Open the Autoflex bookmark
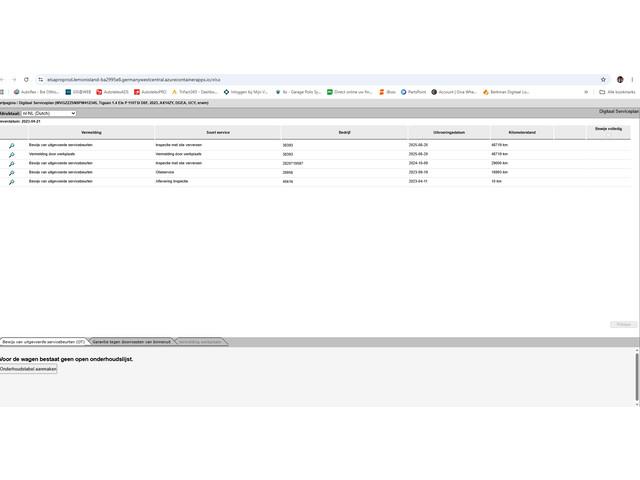640x480 pixels. tap(36, 92)
